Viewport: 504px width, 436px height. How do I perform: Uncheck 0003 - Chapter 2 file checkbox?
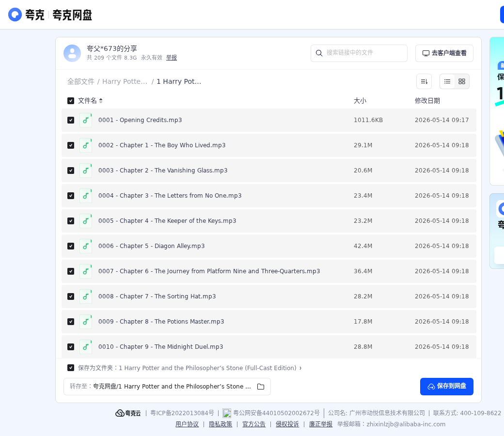[71, 171]
